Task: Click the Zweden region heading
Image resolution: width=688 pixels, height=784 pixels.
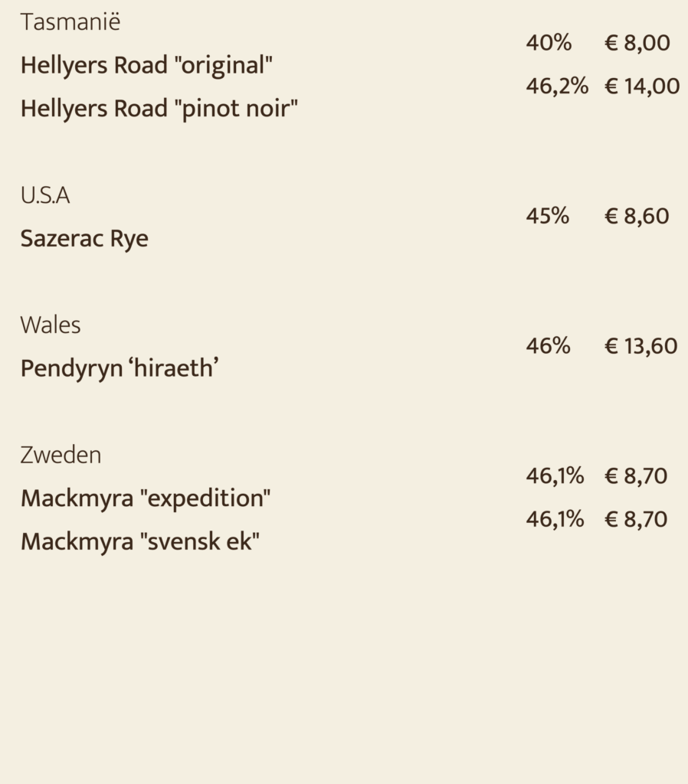Action: click(61, 456)
